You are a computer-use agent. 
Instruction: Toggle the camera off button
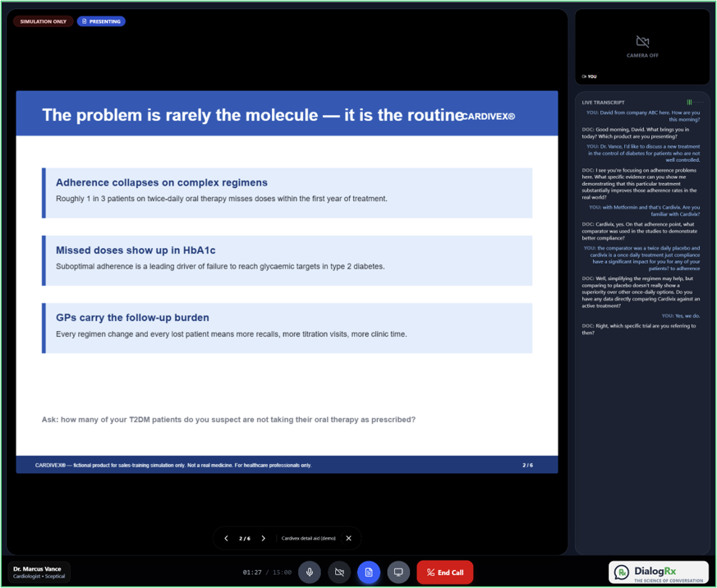click(339, 572)
